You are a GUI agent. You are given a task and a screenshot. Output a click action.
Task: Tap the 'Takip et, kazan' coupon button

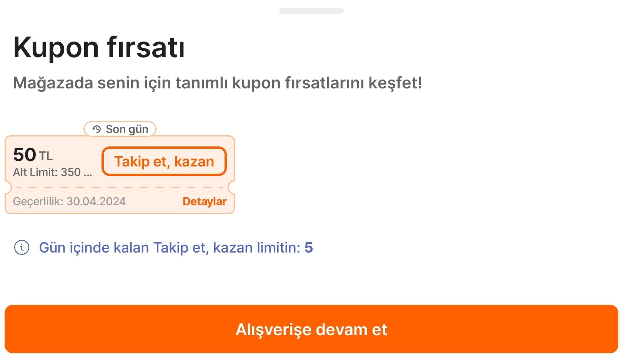(x=164, y=161)
